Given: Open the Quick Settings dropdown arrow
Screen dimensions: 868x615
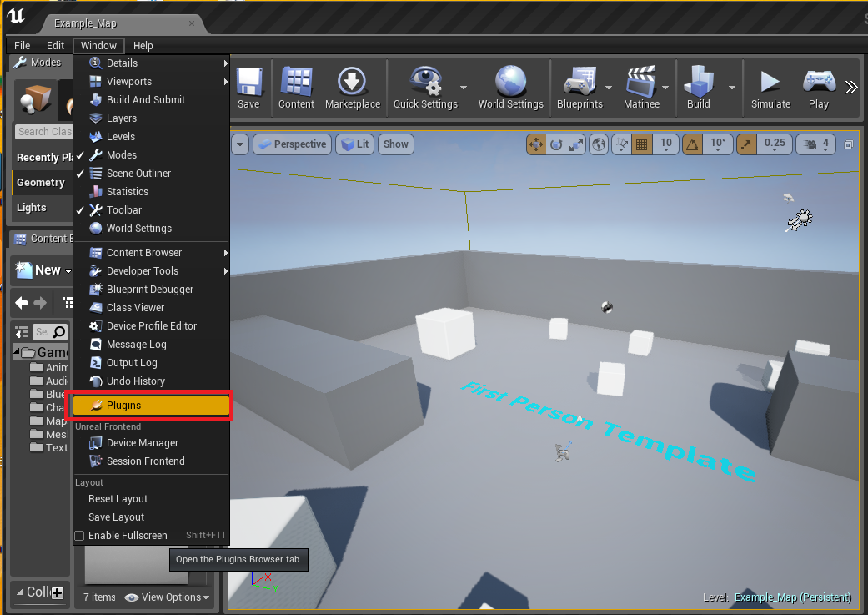Looking at the screenshot, I should click(464, 88).
